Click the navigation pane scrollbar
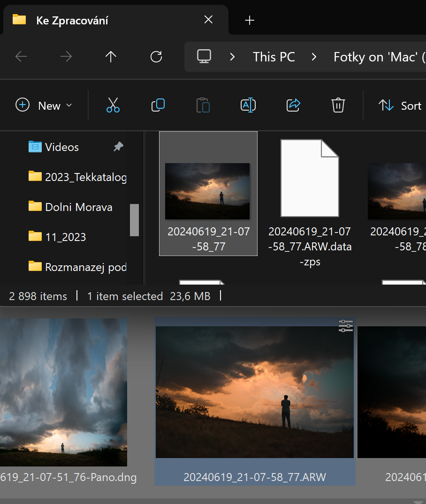The image size is (426, 504). tap(134, 220)
